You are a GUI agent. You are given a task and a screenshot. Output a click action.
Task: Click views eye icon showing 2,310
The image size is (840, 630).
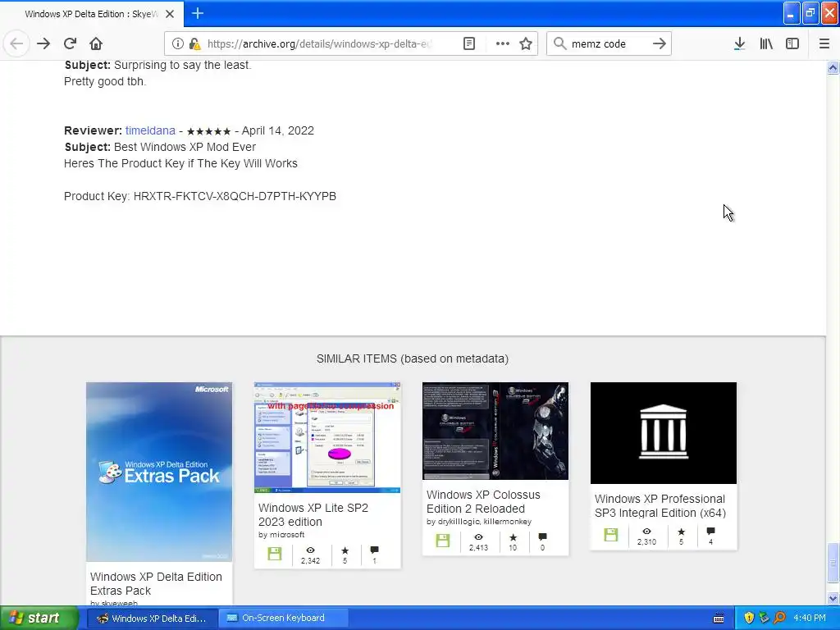tap(646, 532)
